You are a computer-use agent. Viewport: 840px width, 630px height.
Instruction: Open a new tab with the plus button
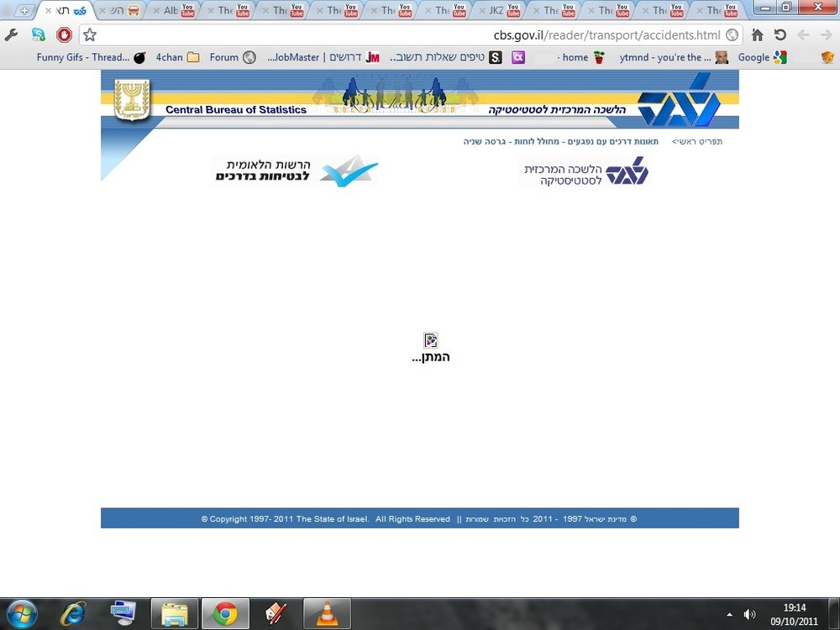coord(24,10)
